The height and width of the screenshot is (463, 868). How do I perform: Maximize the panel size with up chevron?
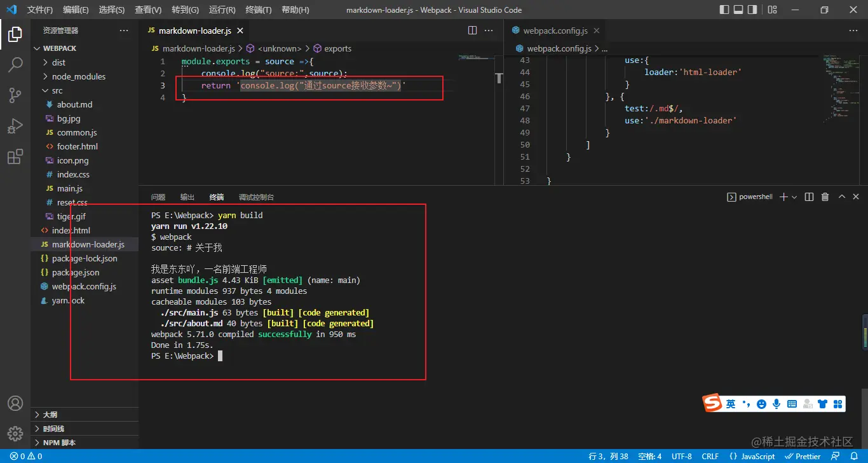pyautogui.click(x=842, y=197)
